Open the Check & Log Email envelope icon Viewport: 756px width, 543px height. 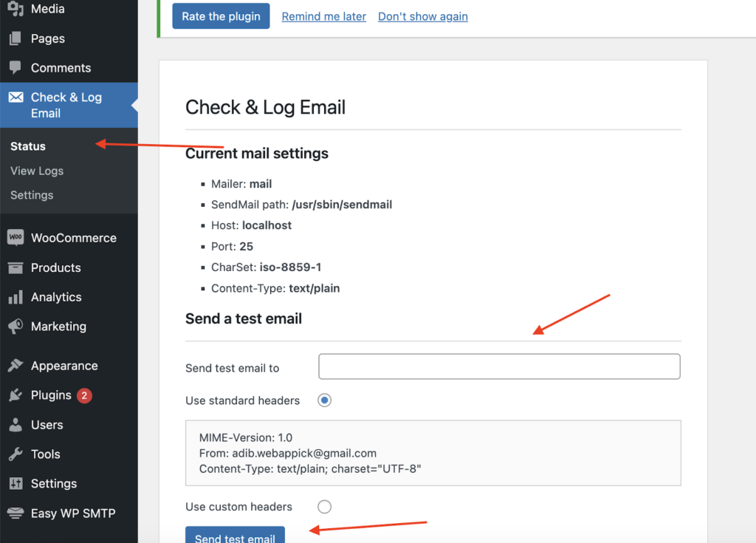pos(17,97)
